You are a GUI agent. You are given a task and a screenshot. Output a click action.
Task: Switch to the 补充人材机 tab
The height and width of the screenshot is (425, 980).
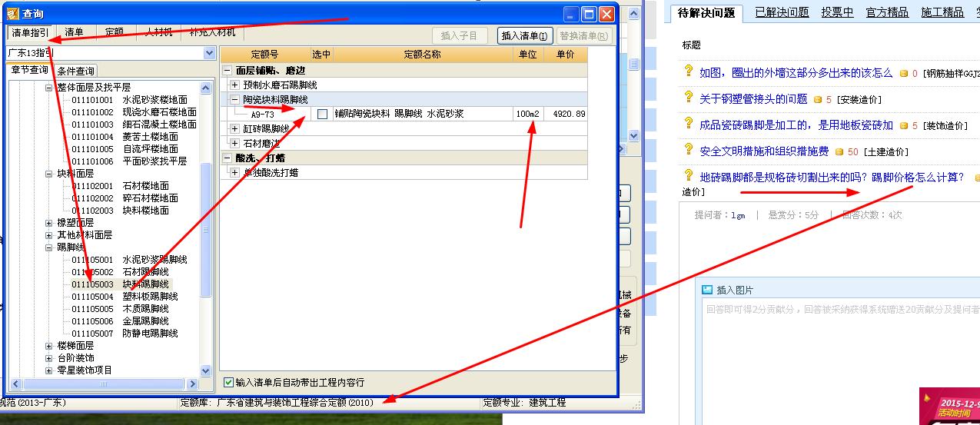pos(214,32)
